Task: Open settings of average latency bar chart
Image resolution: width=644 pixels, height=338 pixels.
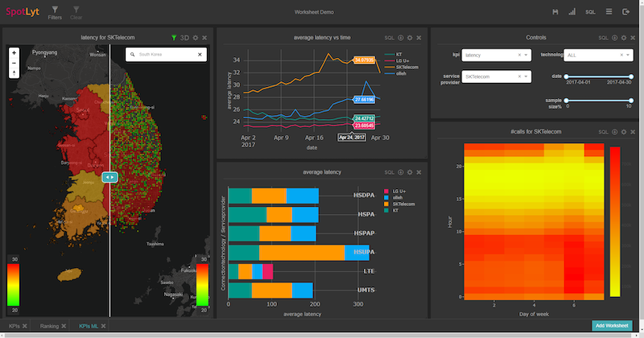Action: pyautogui.click(x=410, y=172)
